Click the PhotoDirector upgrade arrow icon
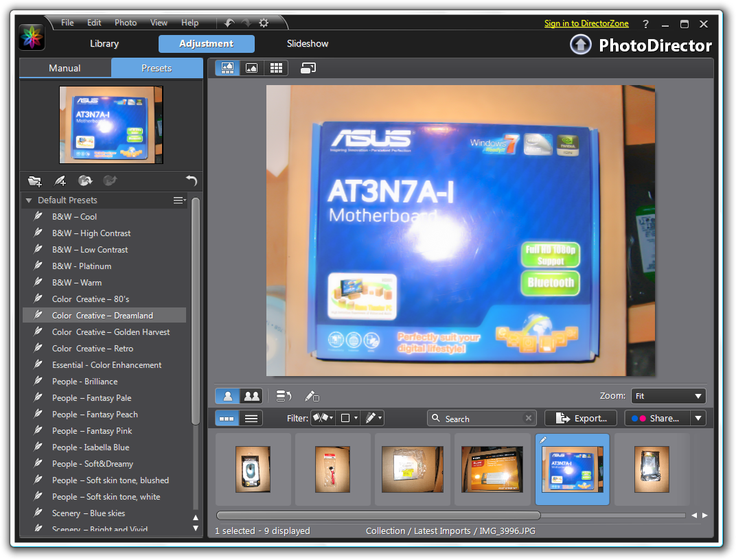 pyautogui.click(x=581, y=45)
